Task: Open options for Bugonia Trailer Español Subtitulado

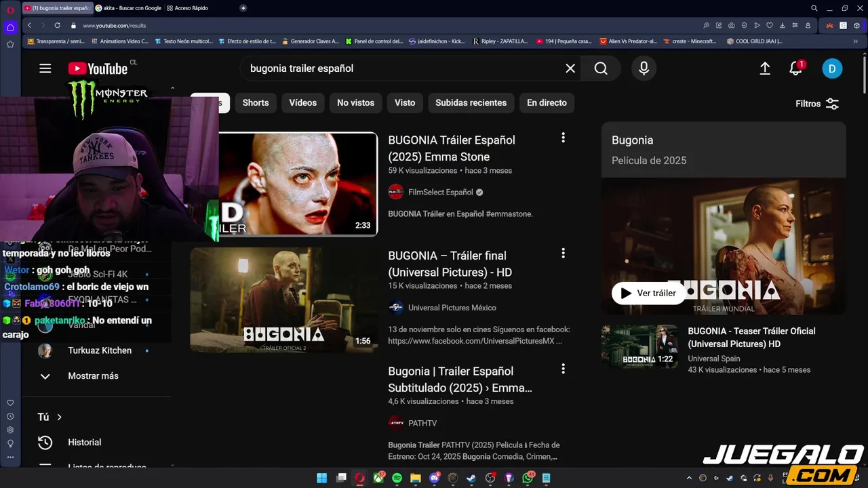Action: pyautogui.click(x=563, y=369)
